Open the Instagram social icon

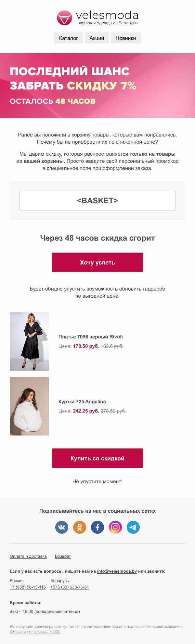pos(115,527)
